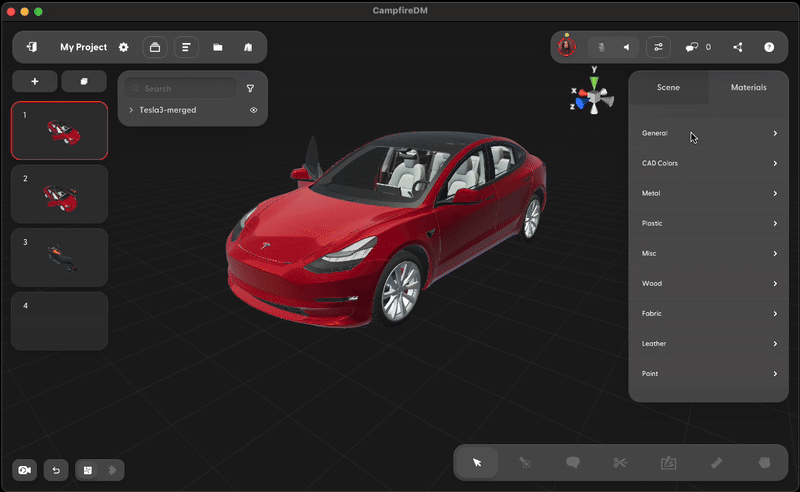Switch to the Materials tab
800x492 pixels.
pyautogui.click(x=748, y=87)
